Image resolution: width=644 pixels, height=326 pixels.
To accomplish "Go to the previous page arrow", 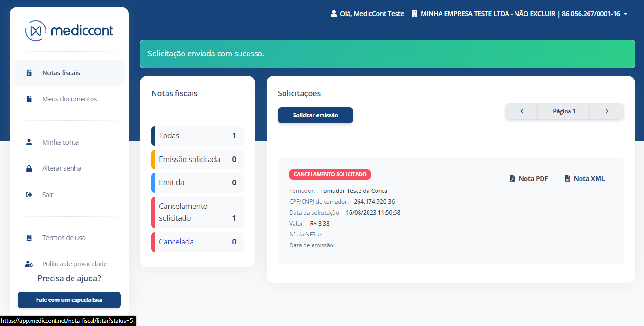I will [522, 111].
